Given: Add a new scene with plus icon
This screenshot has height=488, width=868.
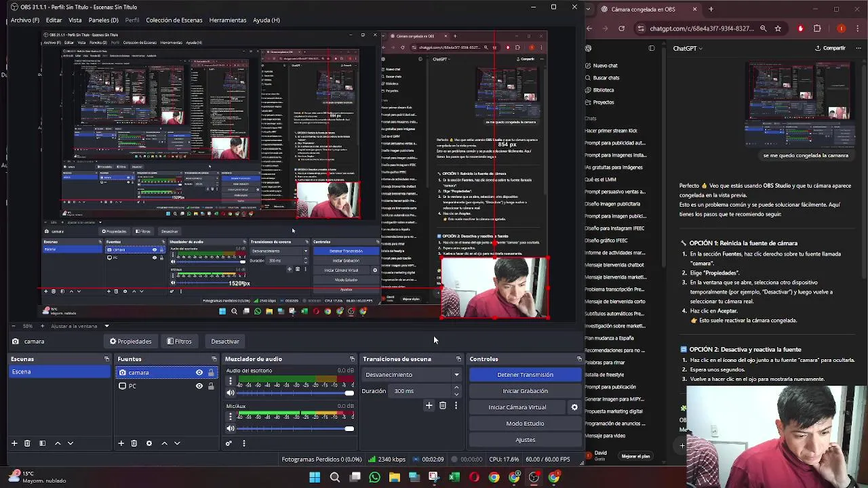Looking at the screenshot, I should tap(14, 443).
